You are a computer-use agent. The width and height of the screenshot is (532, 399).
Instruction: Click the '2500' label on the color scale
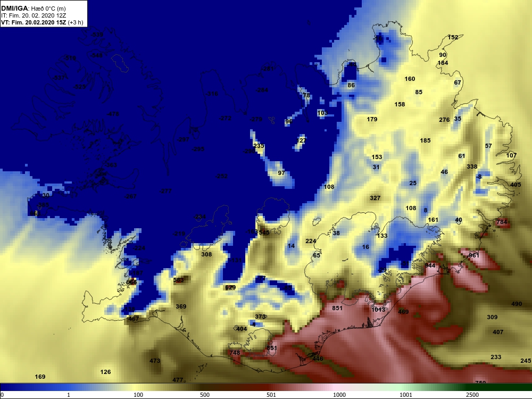472,395
